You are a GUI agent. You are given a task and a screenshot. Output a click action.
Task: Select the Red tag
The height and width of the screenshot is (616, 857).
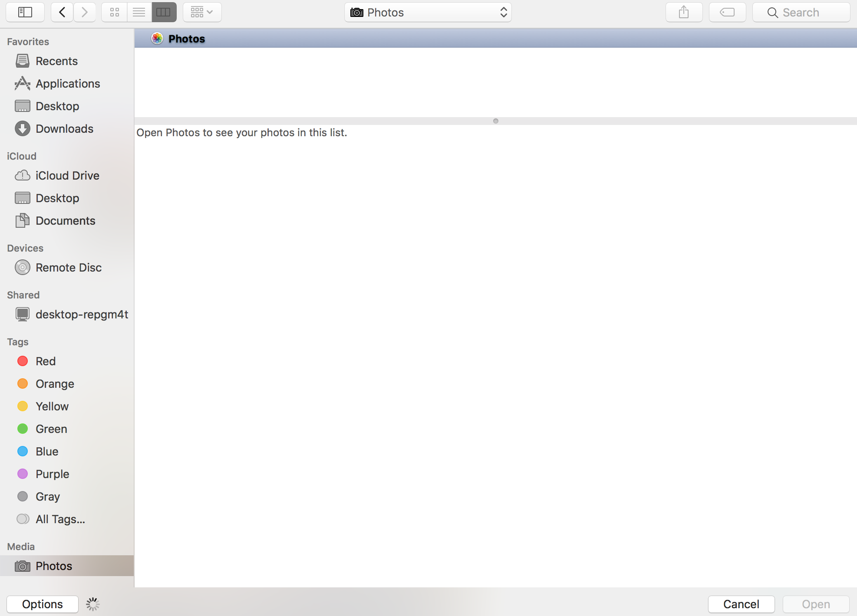[x=45, y=361]
